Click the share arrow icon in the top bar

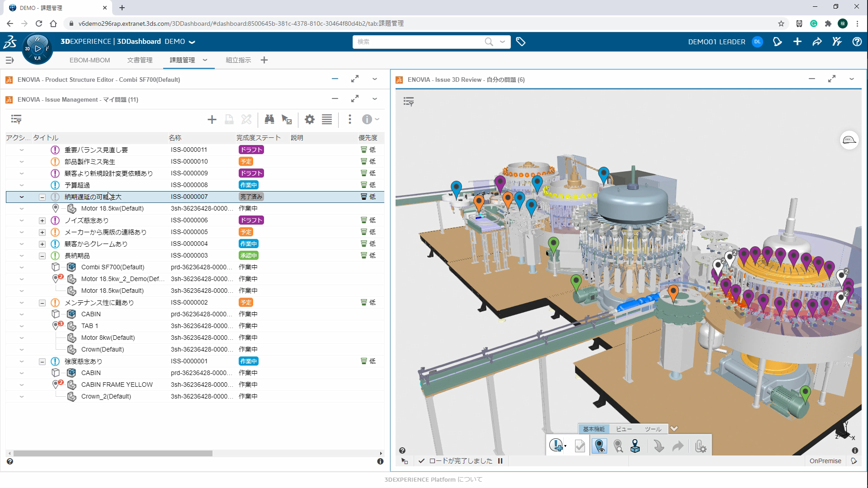tap(817, 42)
